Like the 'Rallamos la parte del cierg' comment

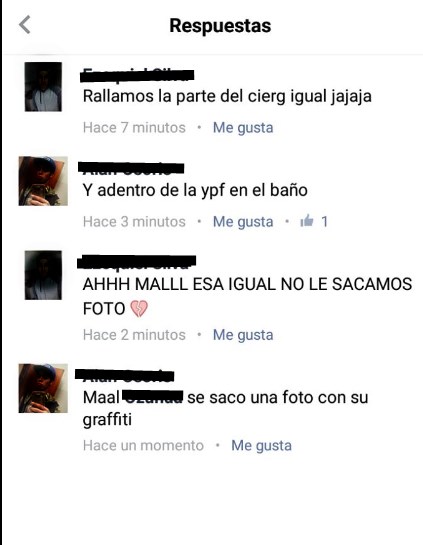(x=243, y=128)
